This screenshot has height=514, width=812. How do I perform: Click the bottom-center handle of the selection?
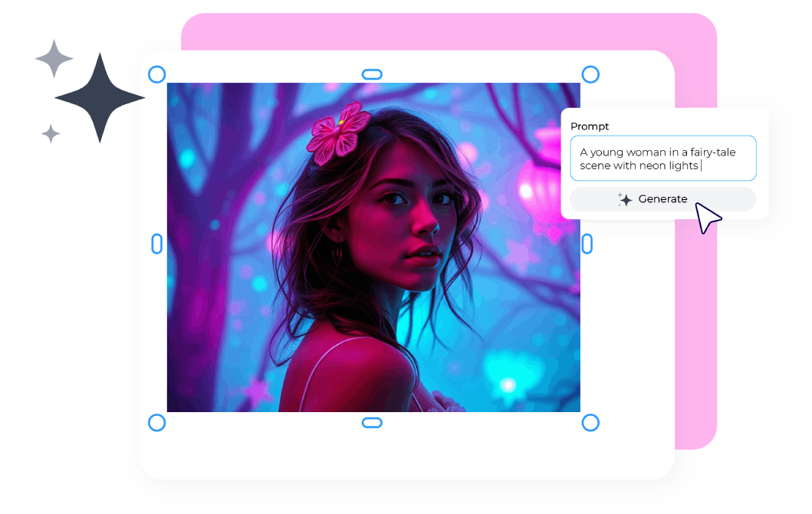click(372, 421)
